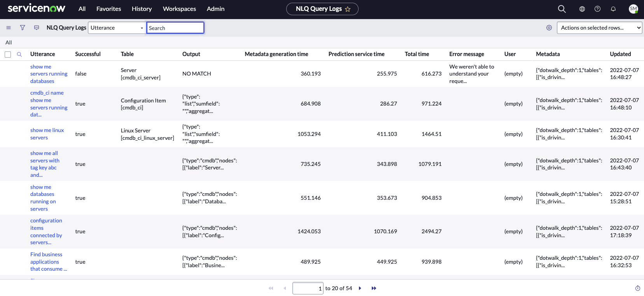Sort by Prediction service time column

click(x=356, y=54)
